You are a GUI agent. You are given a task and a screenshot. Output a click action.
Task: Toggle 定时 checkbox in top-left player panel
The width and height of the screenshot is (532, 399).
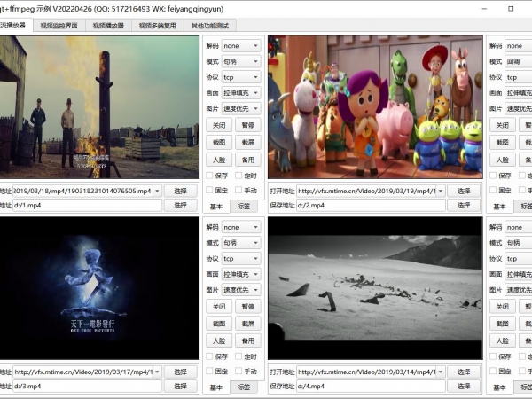pyautogui.click(x=239, y=176)
